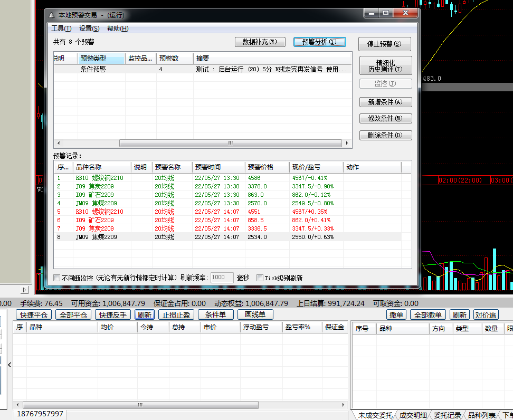Click right scroll arrow of positions table
Screen dimensions: 513x420
343,405
